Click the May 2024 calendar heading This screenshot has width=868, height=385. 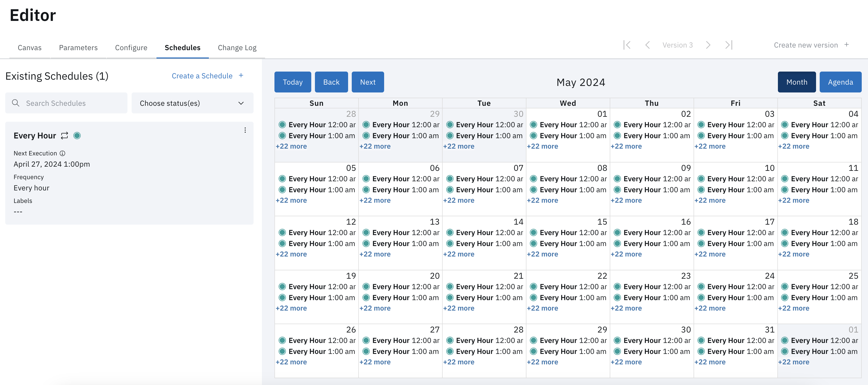580,82
